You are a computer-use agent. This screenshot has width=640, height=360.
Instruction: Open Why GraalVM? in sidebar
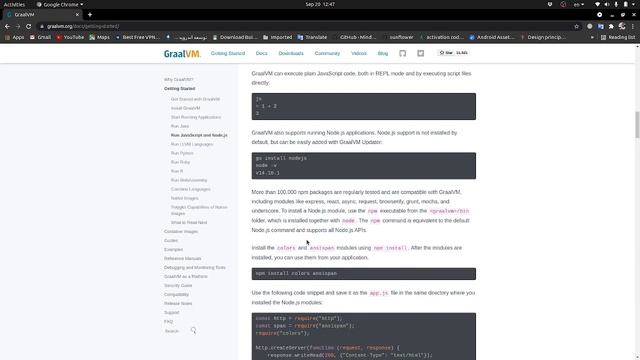pos(179,80)
